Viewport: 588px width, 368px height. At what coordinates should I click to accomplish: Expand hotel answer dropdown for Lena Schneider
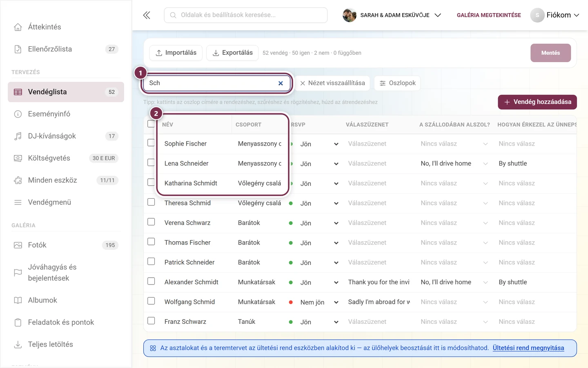pos(454,164)
